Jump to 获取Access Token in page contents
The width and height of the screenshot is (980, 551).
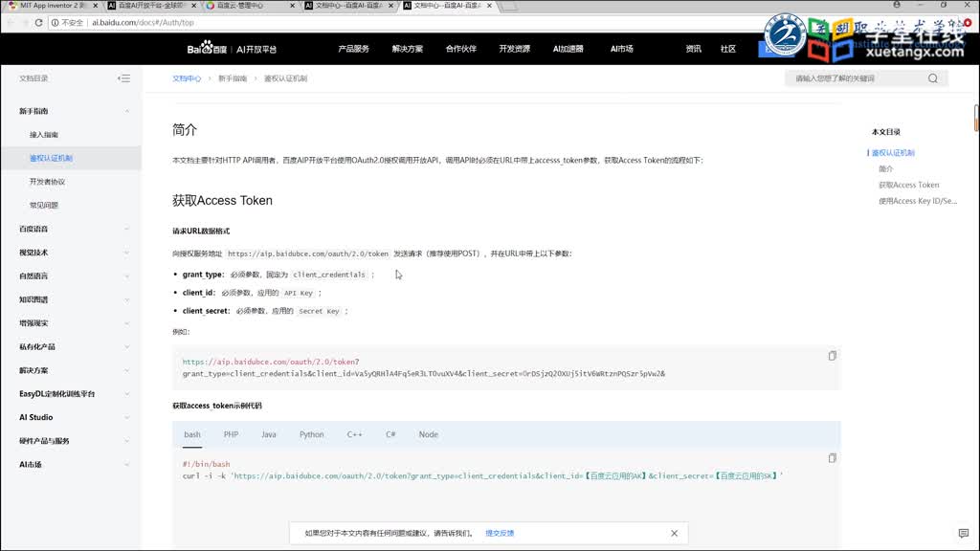[x=909, y=185]
